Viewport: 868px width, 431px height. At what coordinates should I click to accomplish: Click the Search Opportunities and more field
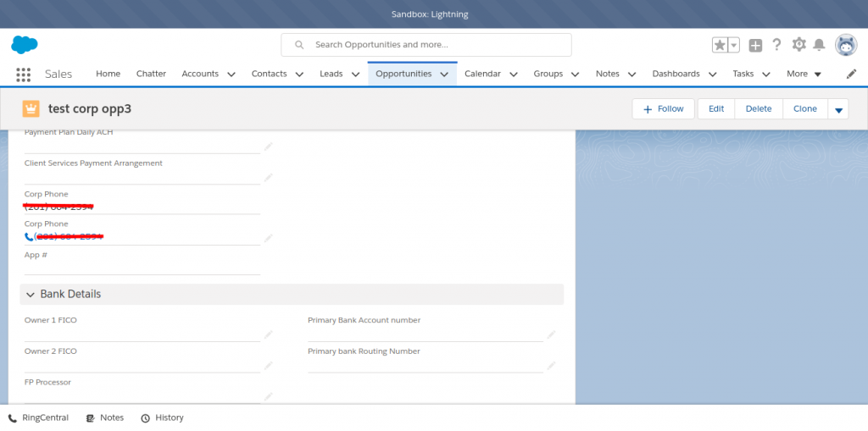tap(426, 45)
